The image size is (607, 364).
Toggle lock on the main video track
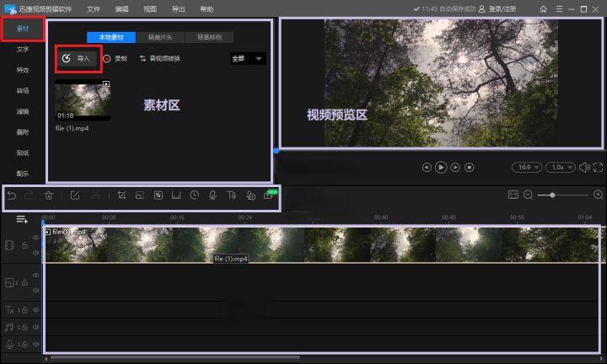tap(24, 245)
